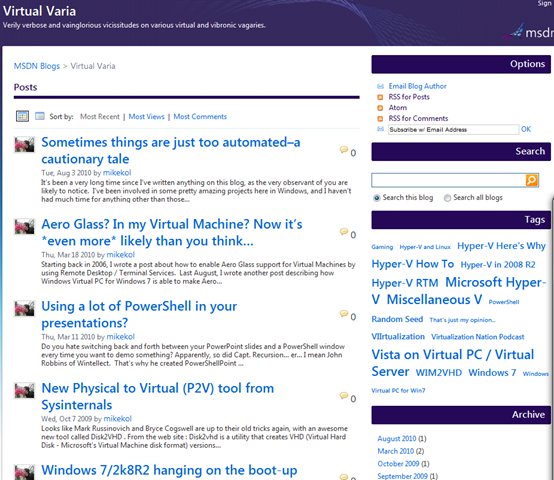Click author avatar beside the P2V tool post
This screenshot has width=554, height=480.
(x=24, y=391)
